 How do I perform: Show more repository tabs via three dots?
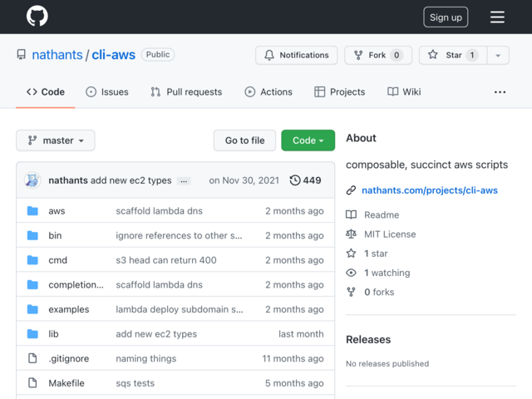coord(500,92)
